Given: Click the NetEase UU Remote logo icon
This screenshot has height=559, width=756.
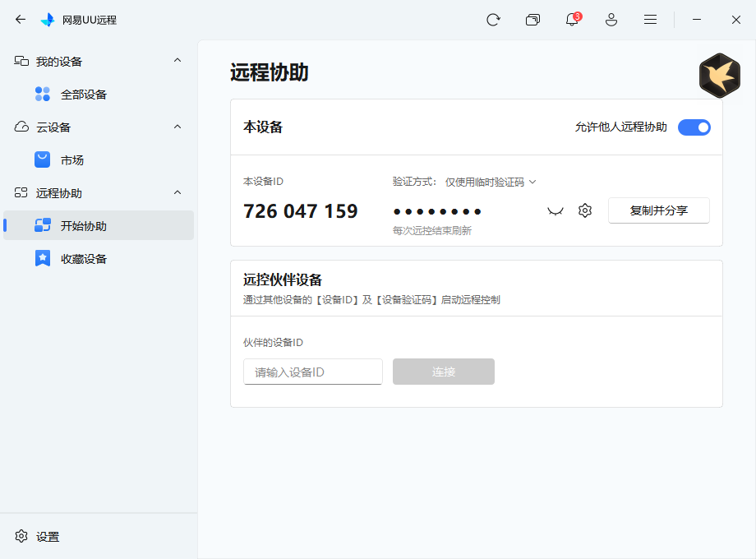Looking at the screenshot, I should pyautogui.click(x=48, y=20).
